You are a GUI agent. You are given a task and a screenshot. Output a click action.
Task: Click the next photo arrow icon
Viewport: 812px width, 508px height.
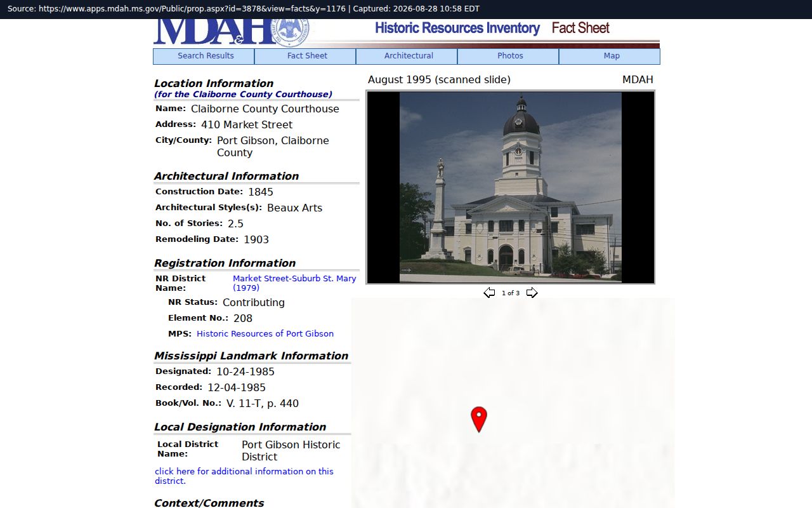click(532, 293)
